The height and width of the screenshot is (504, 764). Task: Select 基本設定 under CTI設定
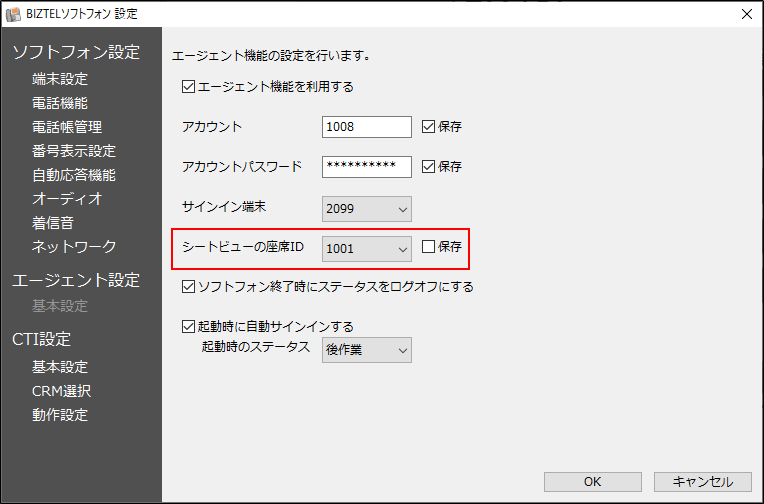click(x=60, y=367)
